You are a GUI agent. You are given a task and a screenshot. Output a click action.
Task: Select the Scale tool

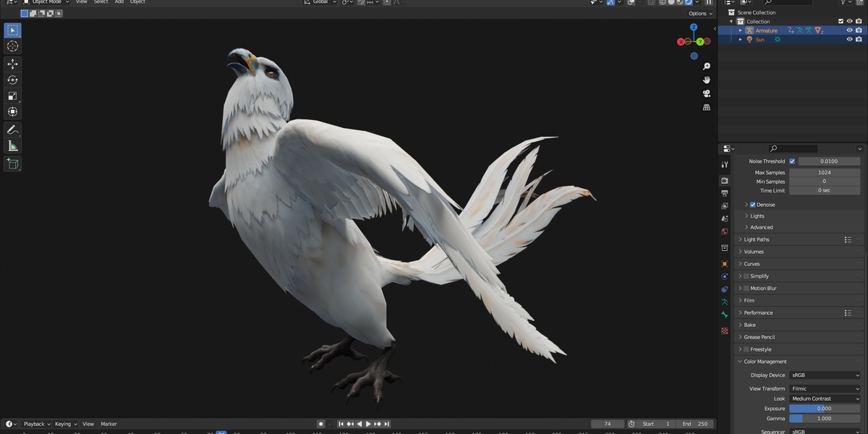[12, 96]
